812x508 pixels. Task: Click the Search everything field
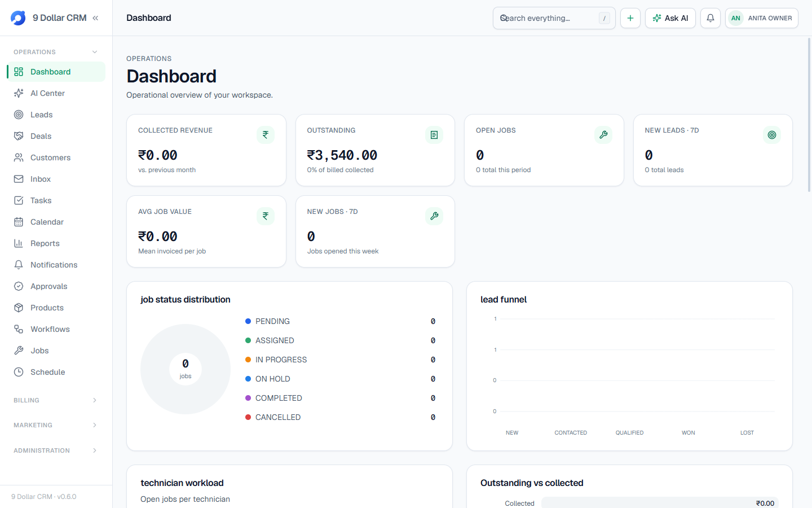coord(554,18)
